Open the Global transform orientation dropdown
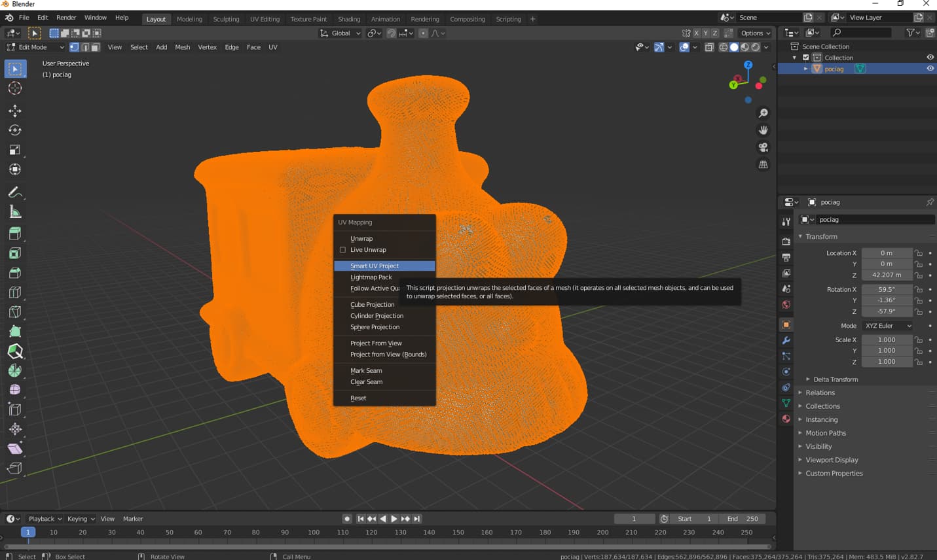Screen dimensions: 937x560 coord(340,33)
